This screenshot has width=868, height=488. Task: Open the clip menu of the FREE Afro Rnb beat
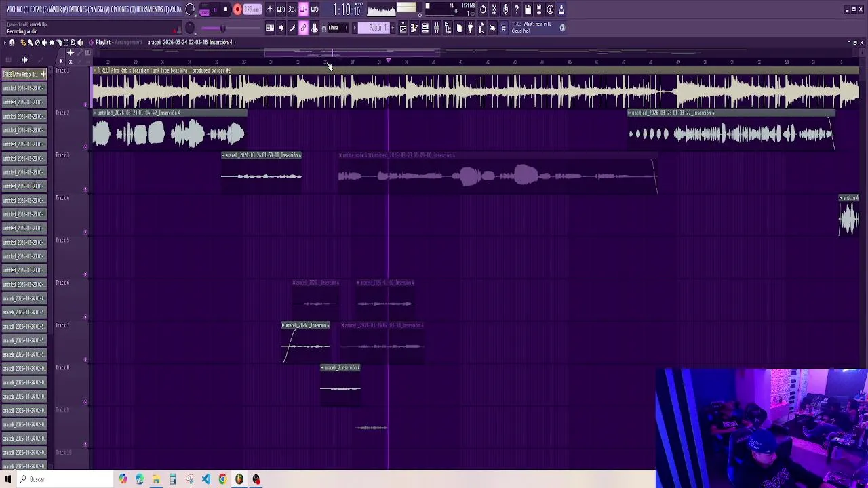[x=95, y=70]
